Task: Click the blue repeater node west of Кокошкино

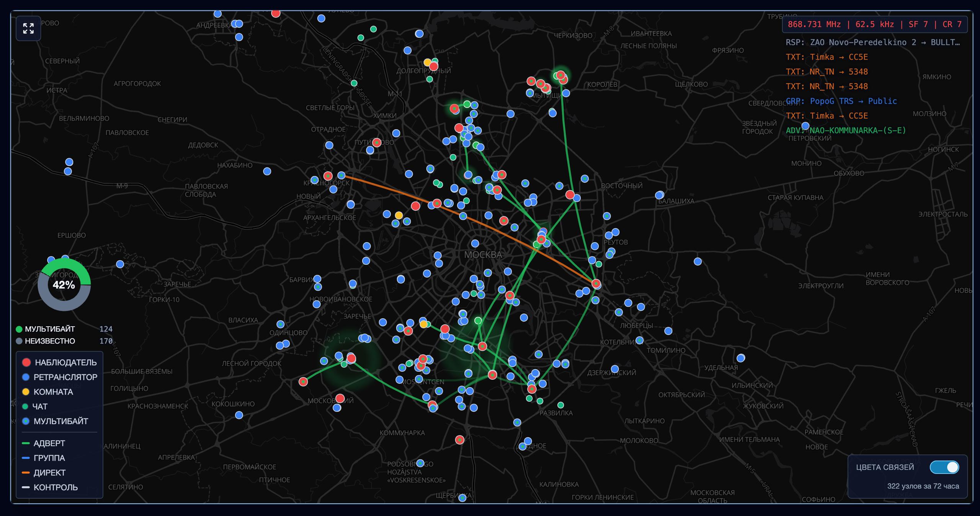Action: pyautogui.click(x=239, y=415)
